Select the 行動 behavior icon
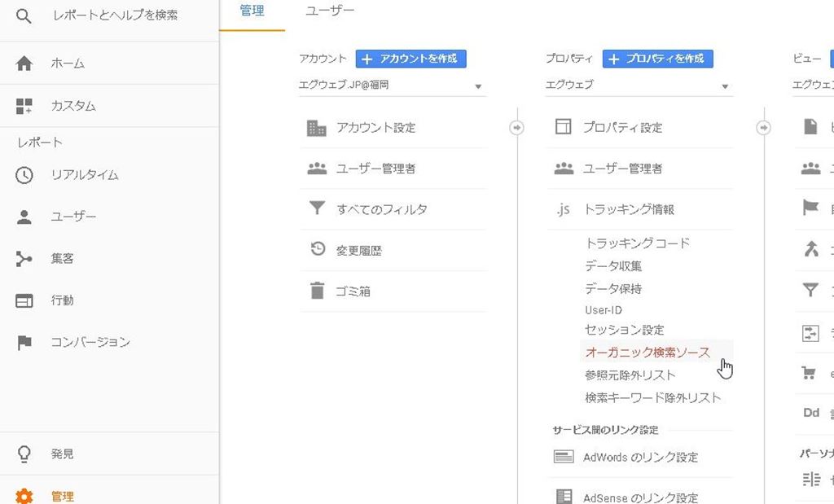Viewport: 834px width, 504px height. coord(24,300)
